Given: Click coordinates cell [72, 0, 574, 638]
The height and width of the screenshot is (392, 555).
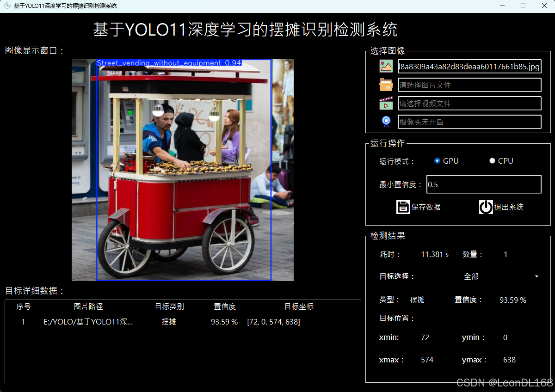Looking at the screenshot, I should click(274, 322).
